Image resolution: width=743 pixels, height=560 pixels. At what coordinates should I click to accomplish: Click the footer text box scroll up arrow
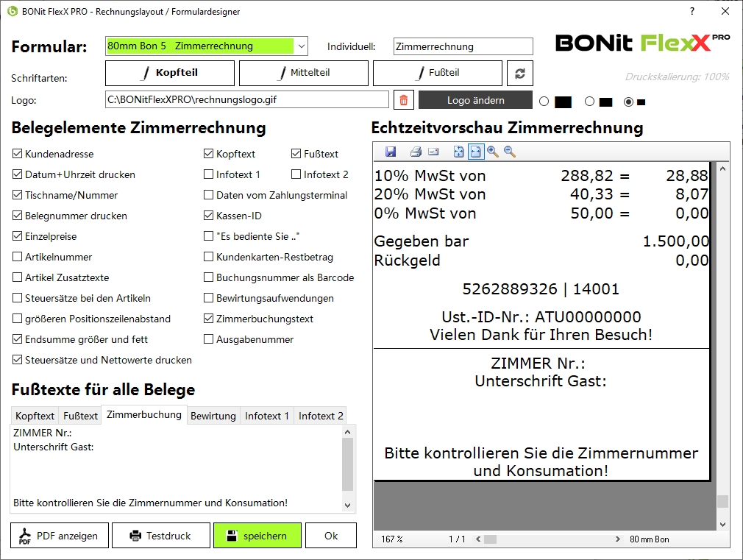tap(348, 432)
